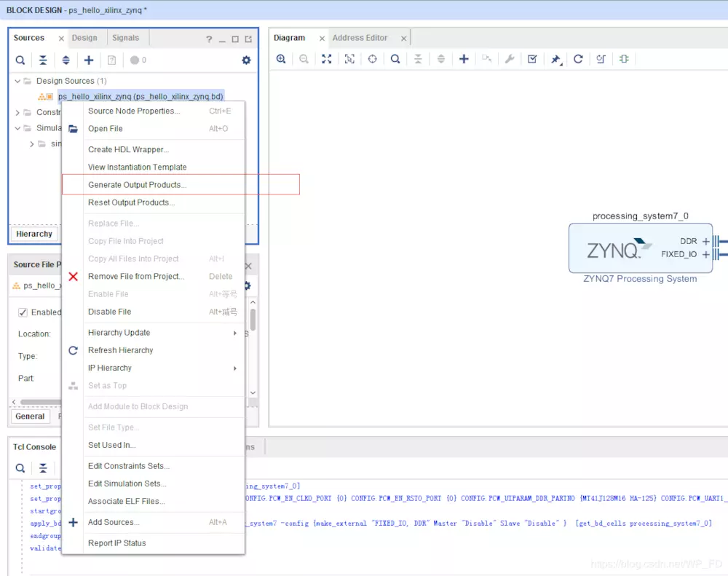728x576 pixels.
Task: Click the ZYNQ processing_system7_0 block
Action: coord(640,248)
